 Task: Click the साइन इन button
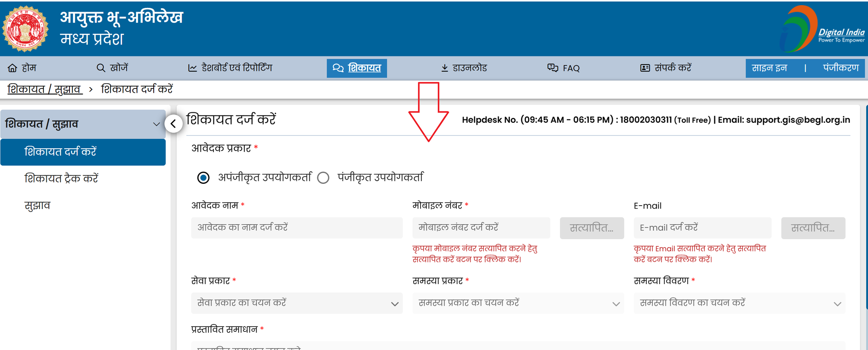[769, 68]
